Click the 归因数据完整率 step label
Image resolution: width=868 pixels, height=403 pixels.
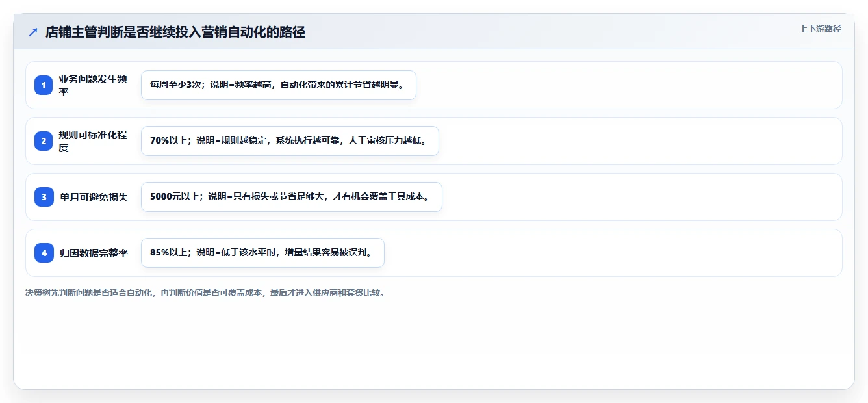pyautogui.click(x=94, y=253)
